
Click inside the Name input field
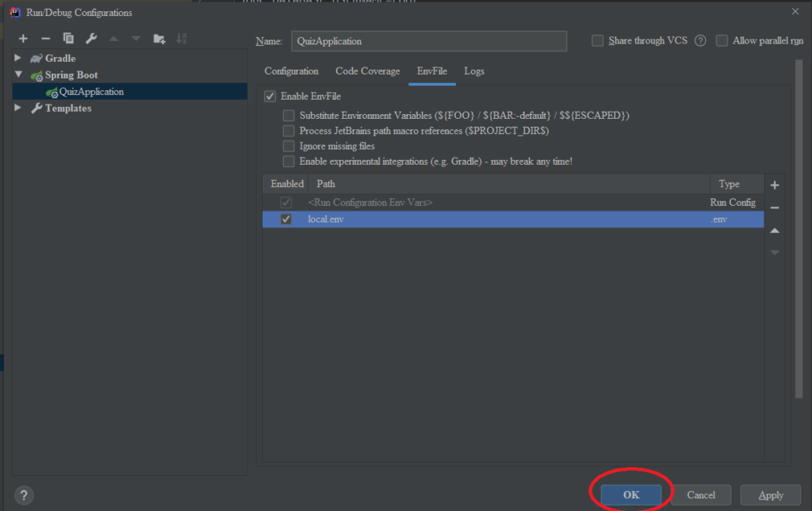pyautogui.click(x=428, y=40)
